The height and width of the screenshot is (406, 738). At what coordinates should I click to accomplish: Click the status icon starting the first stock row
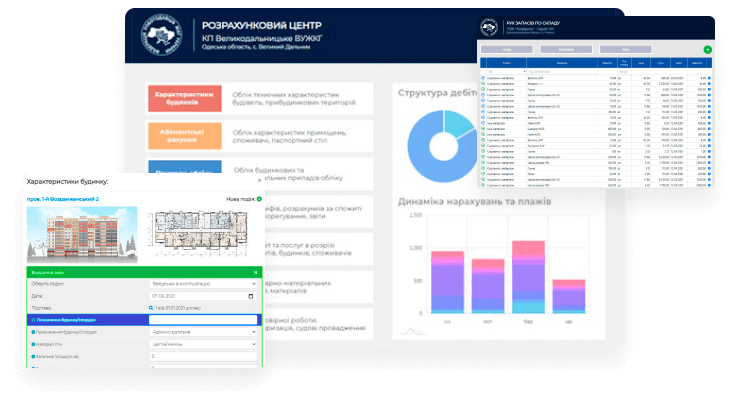click(483, 76)
